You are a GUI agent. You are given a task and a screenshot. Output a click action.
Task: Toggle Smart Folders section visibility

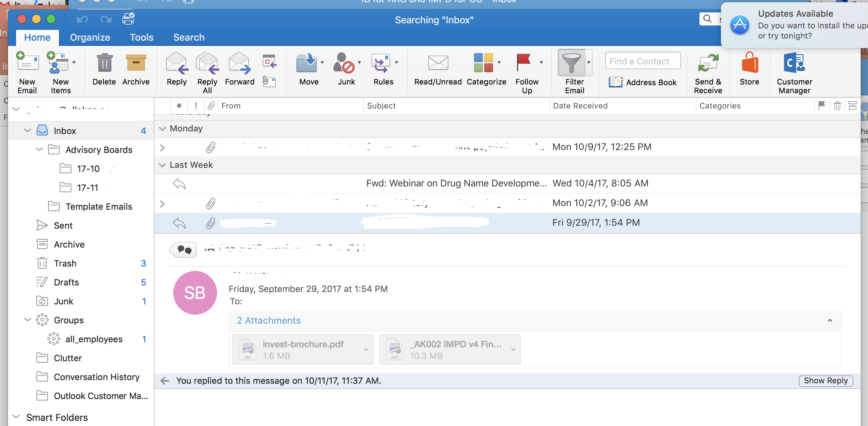pyautogui.click(x=17, y=417)
